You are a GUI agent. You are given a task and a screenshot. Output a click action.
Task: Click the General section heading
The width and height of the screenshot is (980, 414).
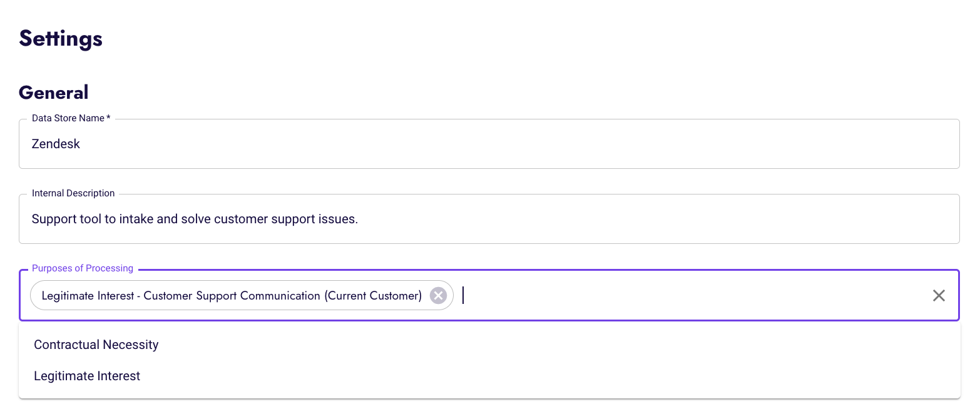tap(54, 93)
